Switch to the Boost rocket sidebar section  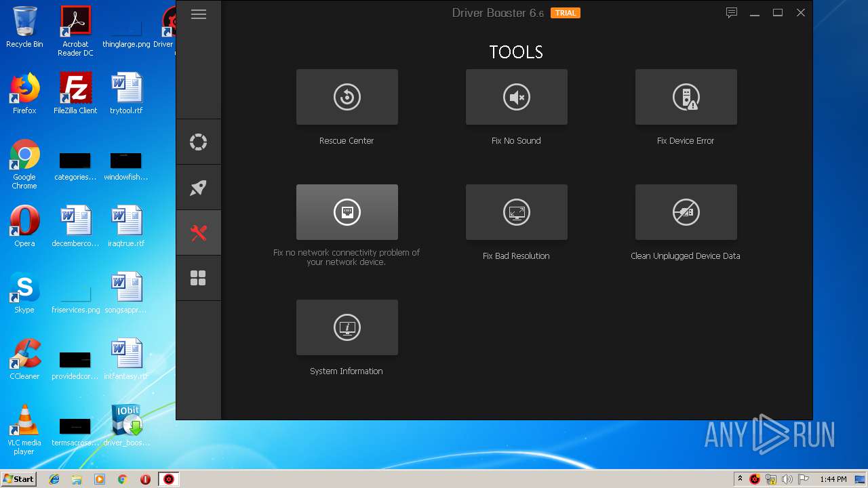click(198, 188)
